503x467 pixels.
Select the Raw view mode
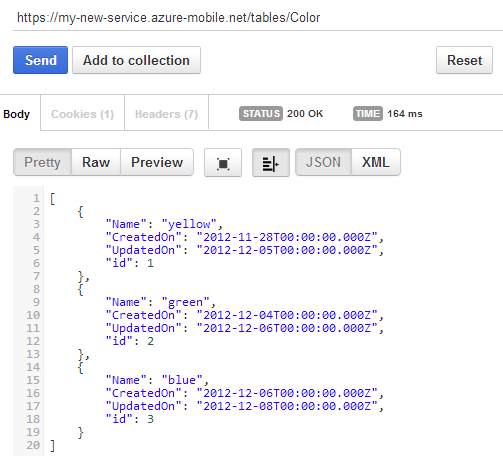point(96,162)
